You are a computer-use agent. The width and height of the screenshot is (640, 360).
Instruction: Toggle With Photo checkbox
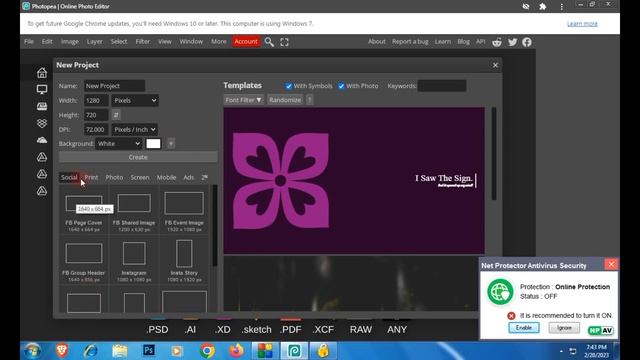click(x=341, y=86)
